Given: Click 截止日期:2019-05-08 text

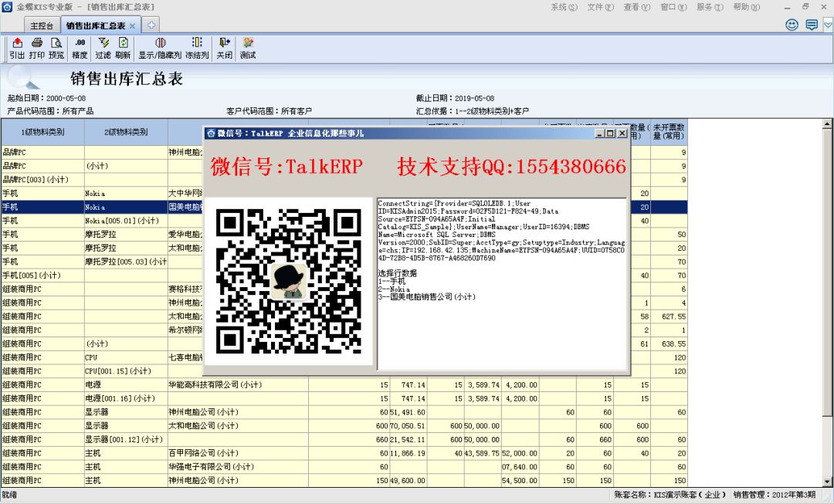Looking at the screenshot, I should click(x=455, y=98).
